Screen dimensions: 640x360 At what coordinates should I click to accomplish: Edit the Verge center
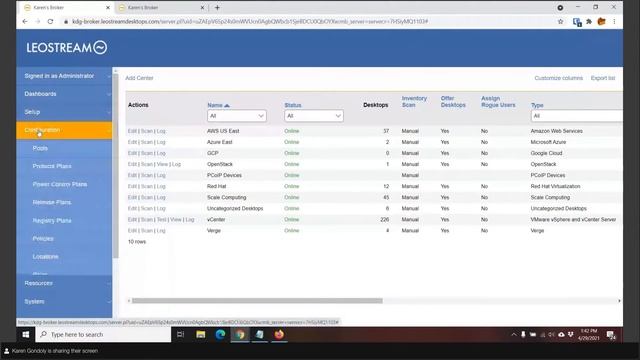click(x=132, y=231)
